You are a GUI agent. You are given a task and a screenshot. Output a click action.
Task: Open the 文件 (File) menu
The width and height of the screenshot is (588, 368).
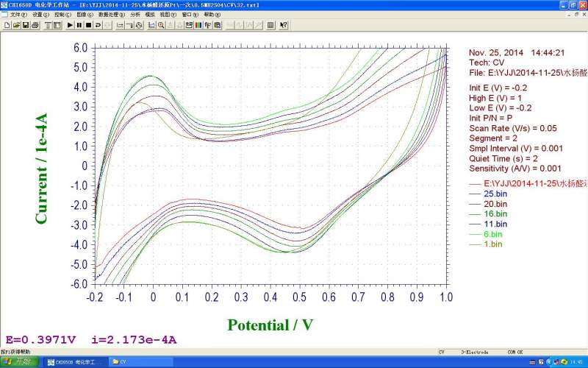[x=18, y=14]
